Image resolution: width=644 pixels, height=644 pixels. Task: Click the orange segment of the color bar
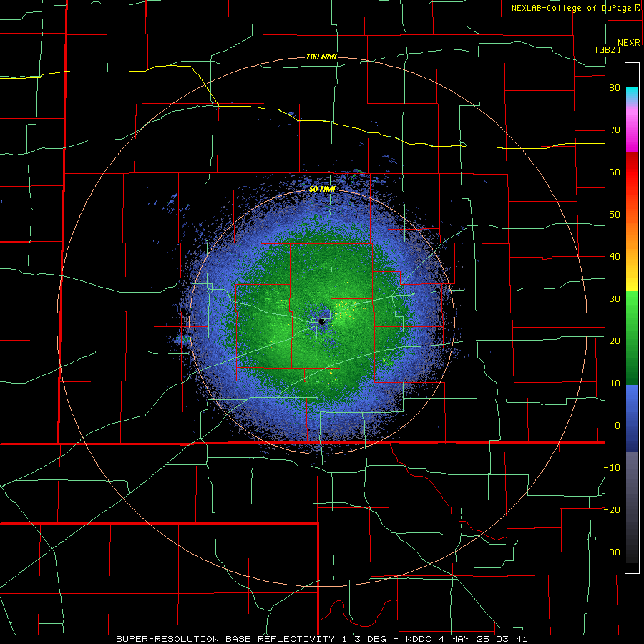(632, 234)
